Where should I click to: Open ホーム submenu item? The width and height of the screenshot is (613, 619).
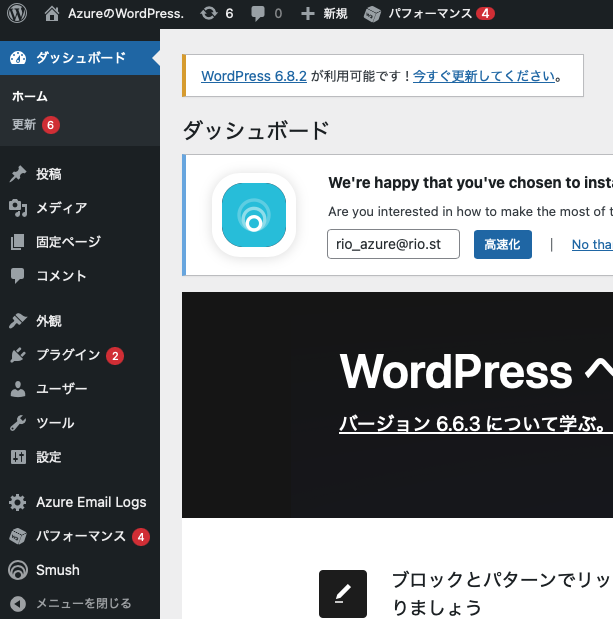(30, 96)
